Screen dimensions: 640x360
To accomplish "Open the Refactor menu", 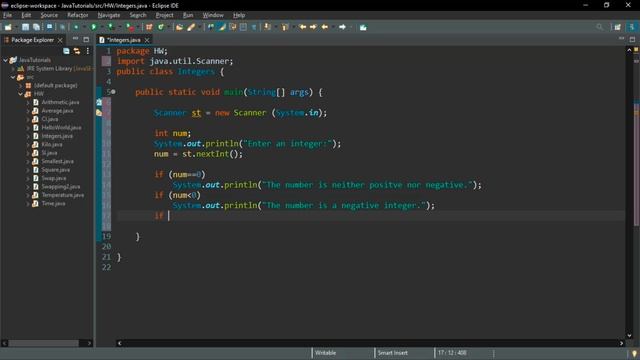I will pos(78,15).
